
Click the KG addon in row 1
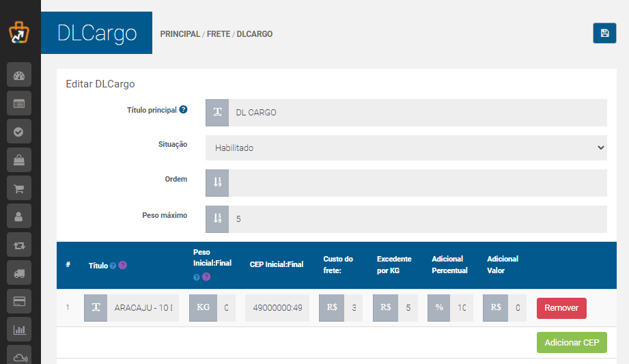[x=203, y=308]
